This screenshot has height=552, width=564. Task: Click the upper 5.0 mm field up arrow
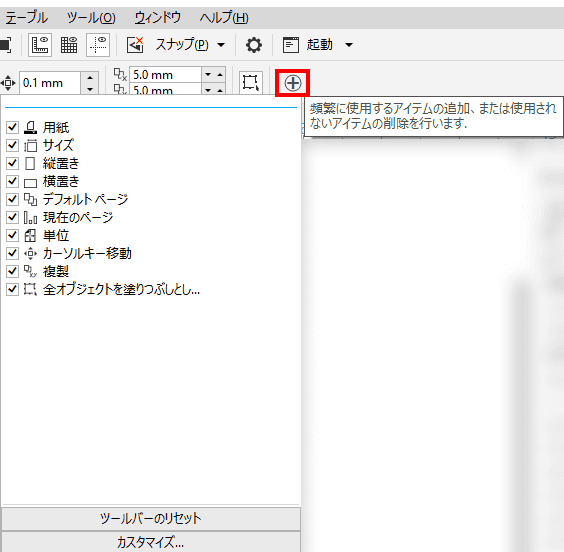[220, 74]
